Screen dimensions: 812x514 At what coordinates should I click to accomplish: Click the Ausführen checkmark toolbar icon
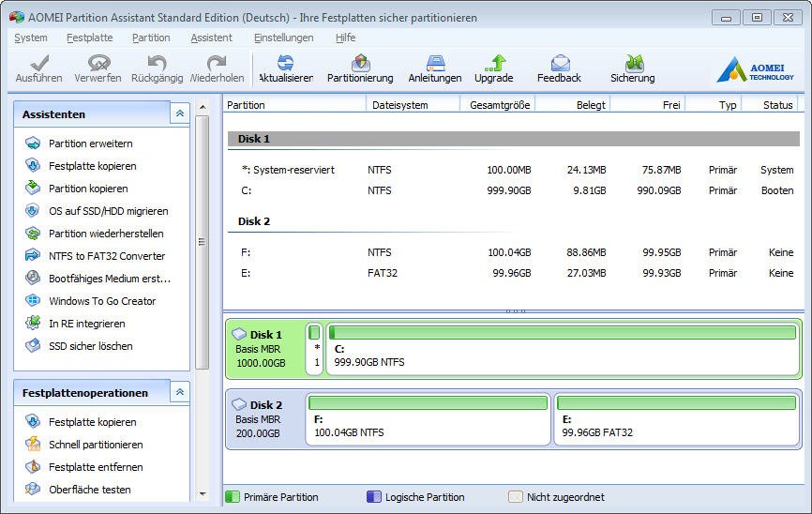(x=39, y=63)
